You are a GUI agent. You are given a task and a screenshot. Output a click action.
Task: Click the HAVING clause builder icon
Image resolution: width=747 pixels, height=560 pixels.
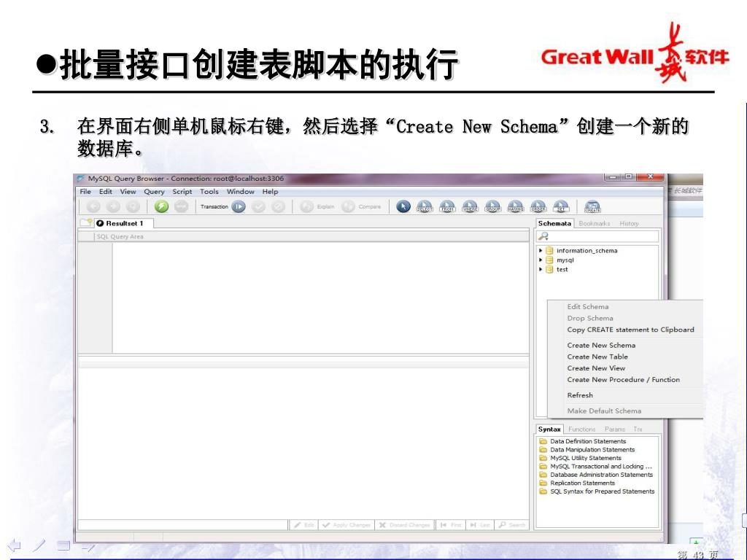pyautogui.click(x=516, y=206)
